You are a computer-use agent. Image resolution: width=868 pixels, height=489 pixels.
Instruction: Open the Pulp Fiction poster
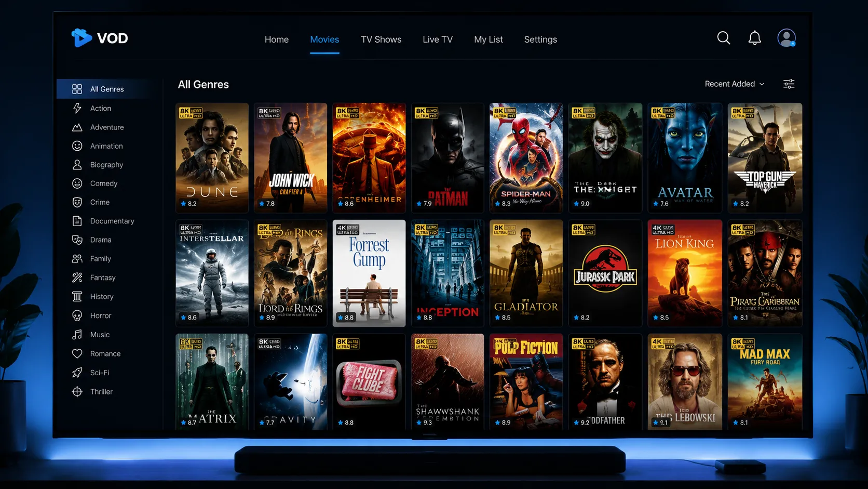point(526,382)
